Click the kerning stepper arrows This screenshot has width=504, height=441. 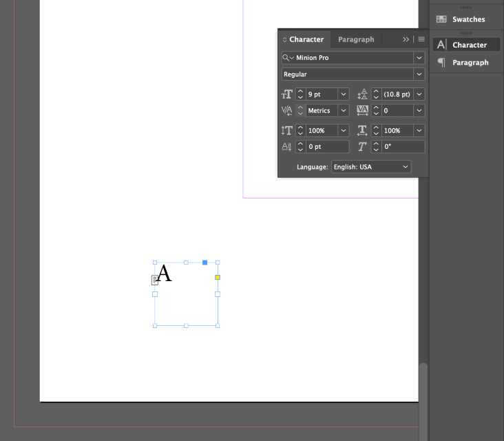pos(300,111)
